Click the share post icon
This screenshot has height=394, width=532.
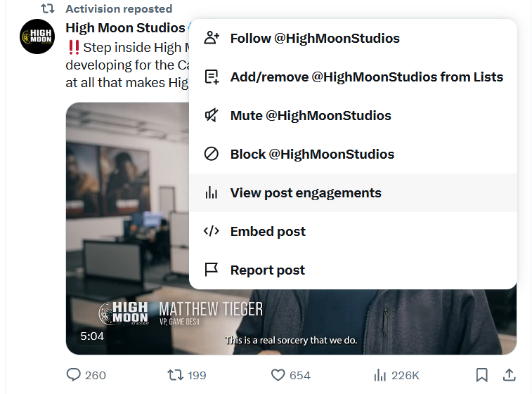(510, 375)
